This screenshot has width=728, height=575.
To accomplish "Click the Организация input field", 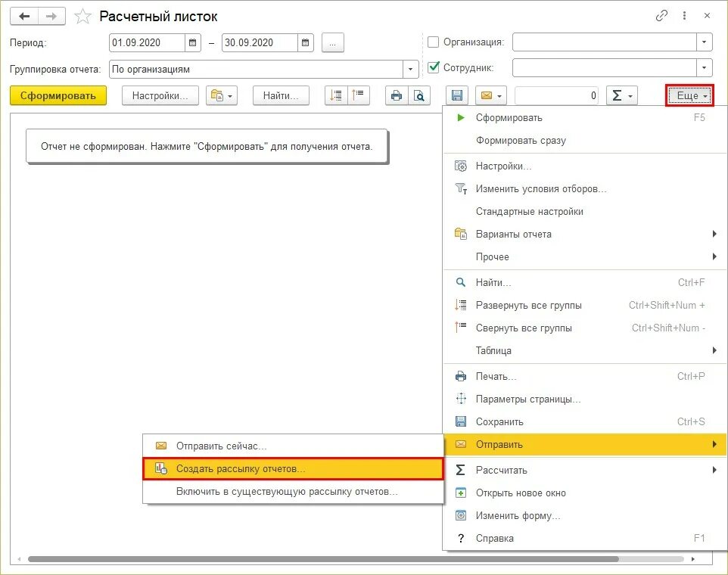I will [x=605, y=42].
